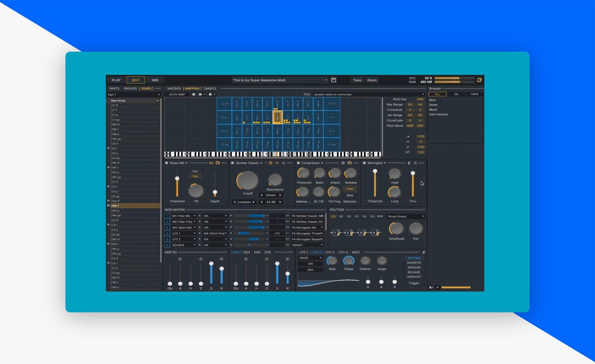Click the speaker icon beside the C6-f zone

[x=108, y=148]
